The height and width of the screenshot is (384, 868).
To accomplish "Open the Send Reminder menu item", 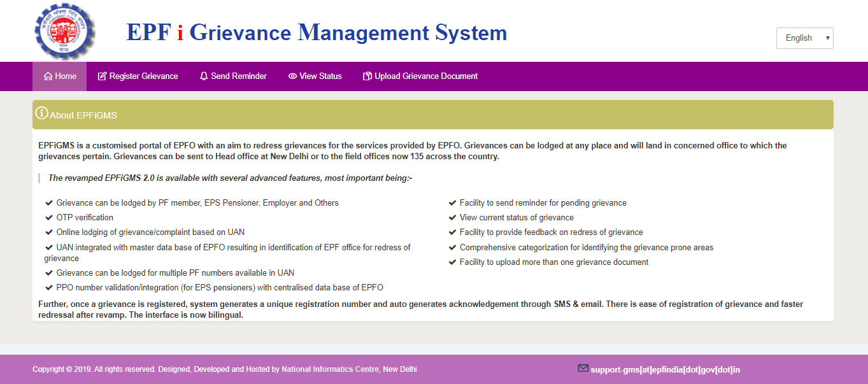I will [x=233, y=76].
